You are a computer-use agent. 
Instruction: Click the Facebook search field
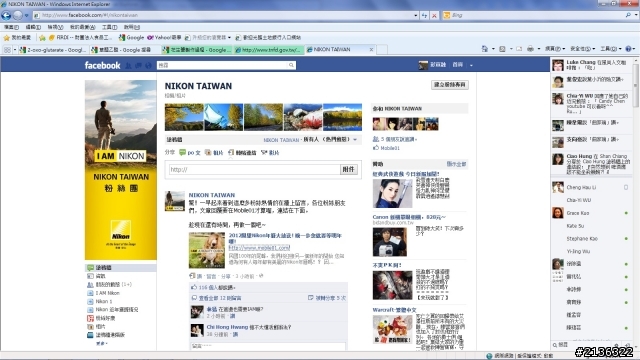coord(222,65)
